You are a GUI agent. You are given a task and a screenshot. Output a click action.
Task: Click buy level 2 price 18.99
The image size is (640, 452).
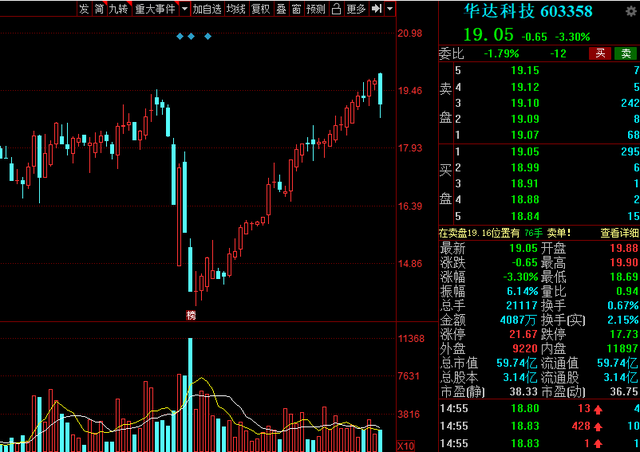(525, 167)
